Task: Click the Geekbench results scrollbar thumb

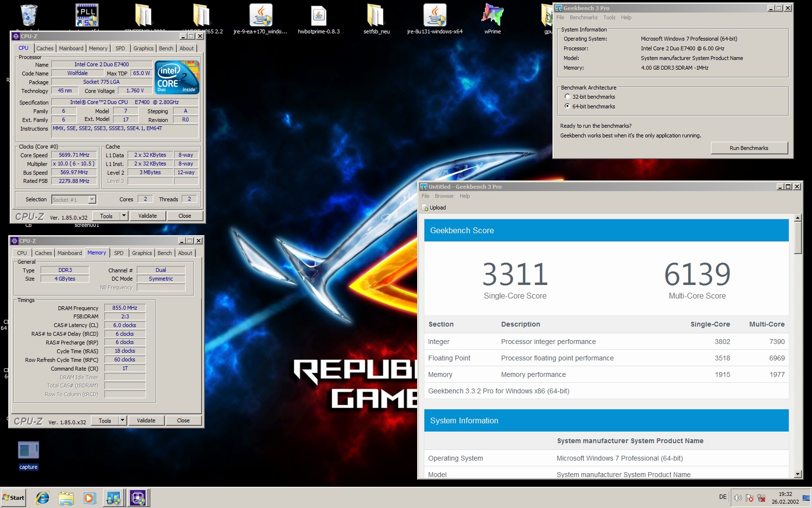Action: [x=798, y=238]
